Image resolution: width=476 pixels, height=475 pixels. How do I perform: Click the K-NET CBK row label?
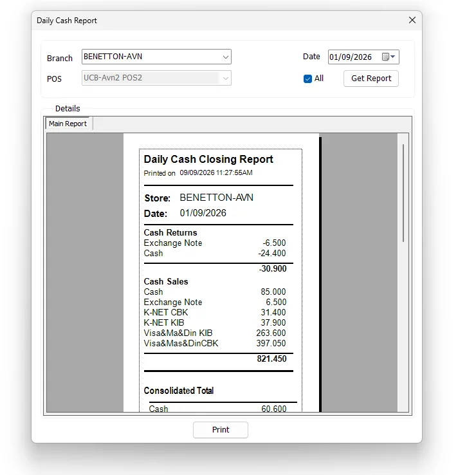point(166,313)
